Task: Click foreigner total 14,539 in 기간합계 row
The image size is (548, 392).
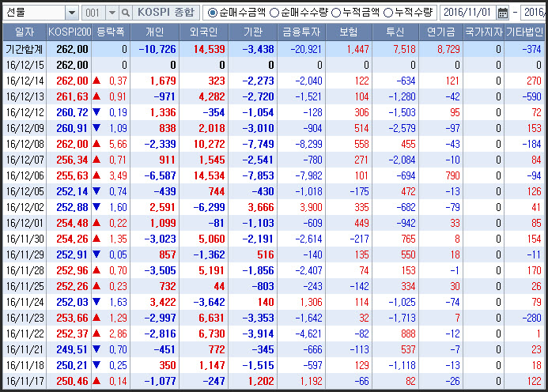Action: tap(209, 49)
